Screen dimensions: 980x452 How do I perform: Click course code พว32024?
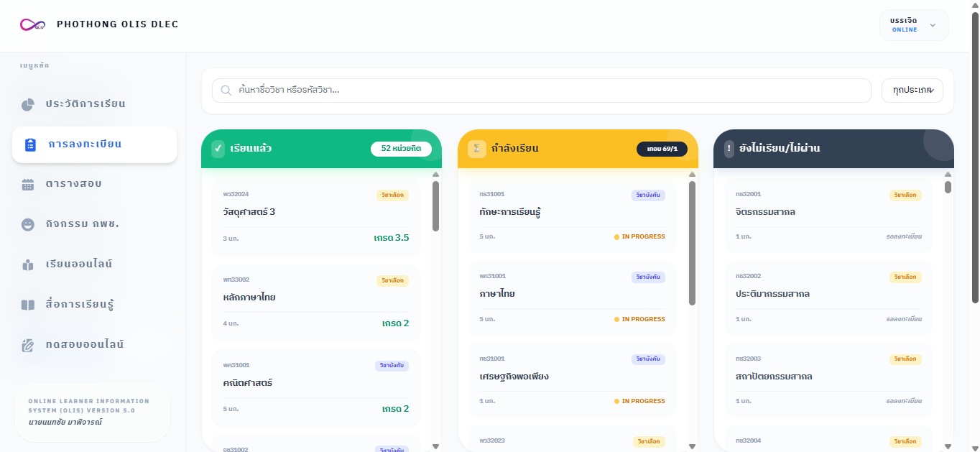(x=236, y=194)
